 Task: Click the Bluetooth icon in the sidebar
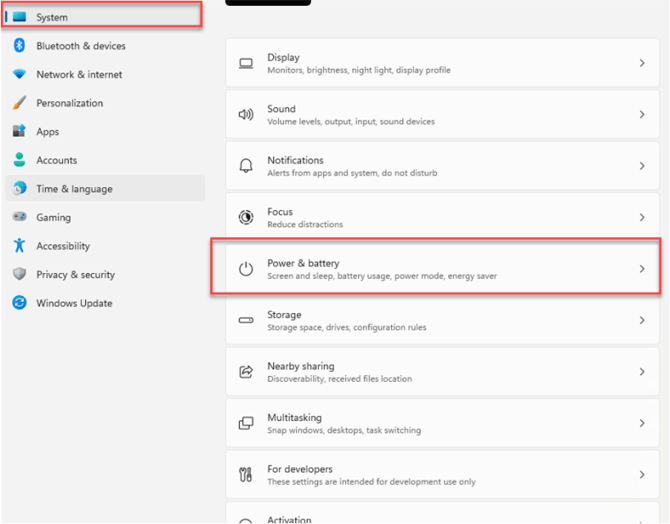click(x=19, y=45)
